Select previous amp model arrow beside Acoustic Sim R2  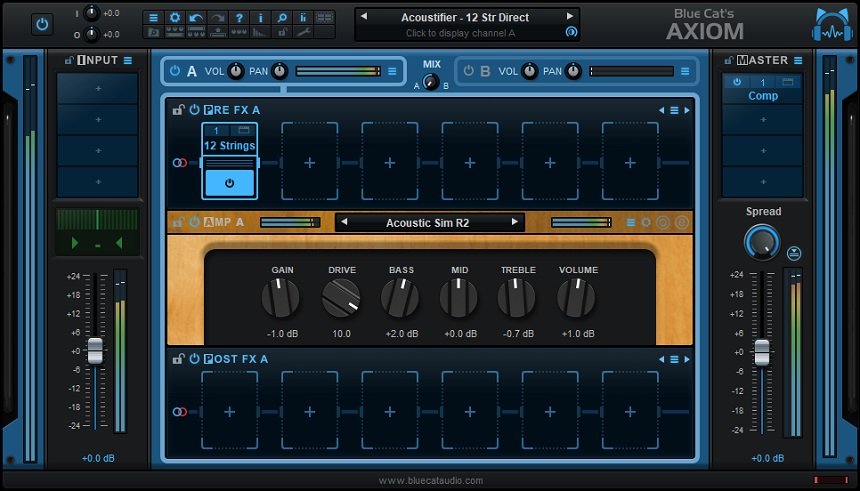[x=344, y=222]
